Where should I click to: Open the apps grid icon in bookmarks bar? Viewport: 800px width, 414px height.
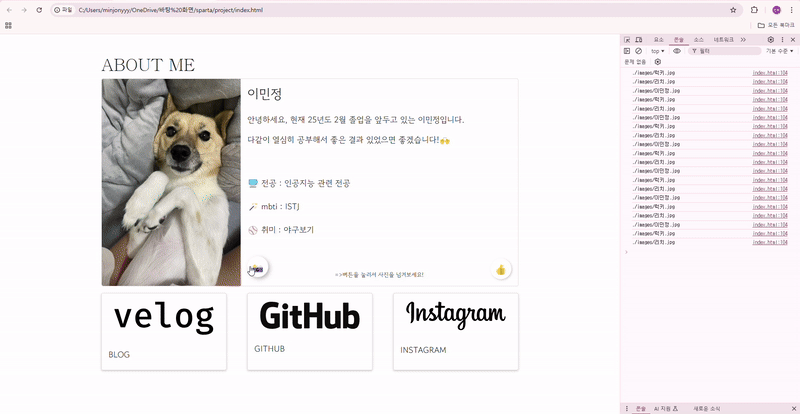coord(8,25)
